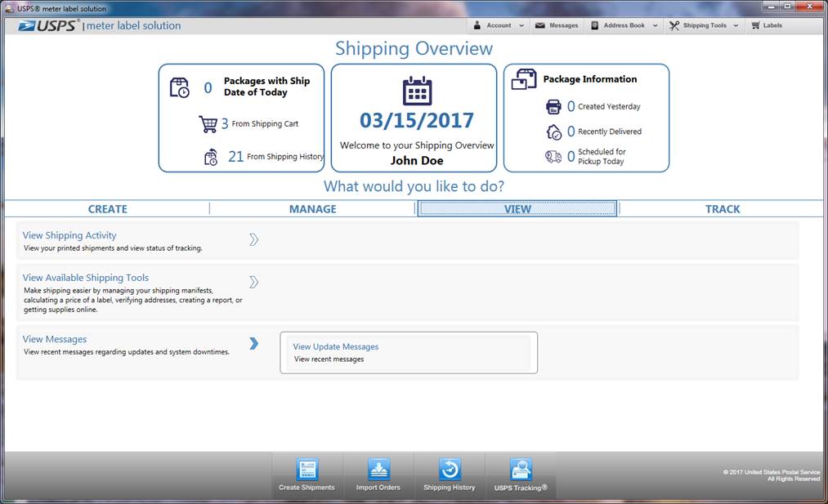Click the Account person icon

[x=477, y=25]
